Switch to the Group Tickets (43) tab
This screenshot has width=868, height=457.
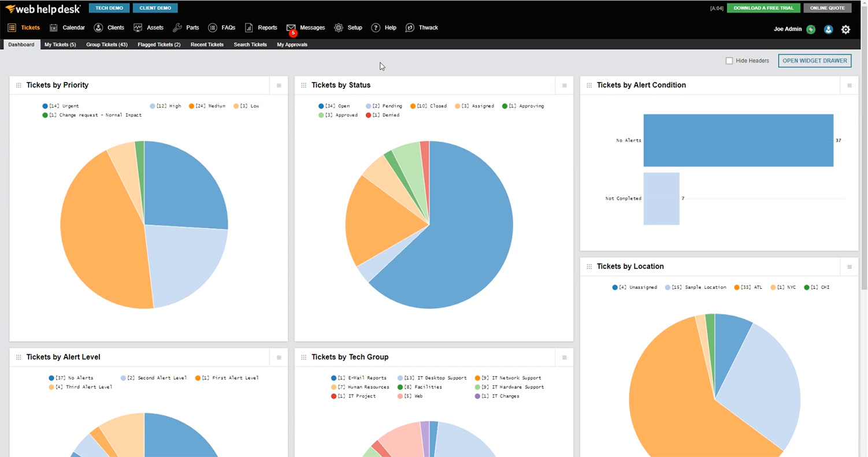(x=107, y=44)
